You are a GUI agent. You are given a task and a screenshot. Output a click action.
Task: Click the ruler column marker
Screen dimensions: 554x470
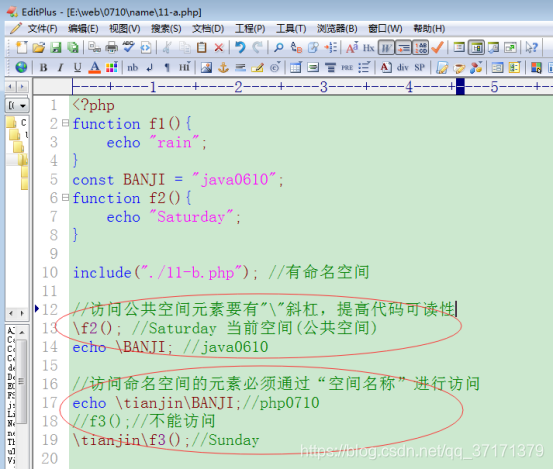[x=460, y=87]
